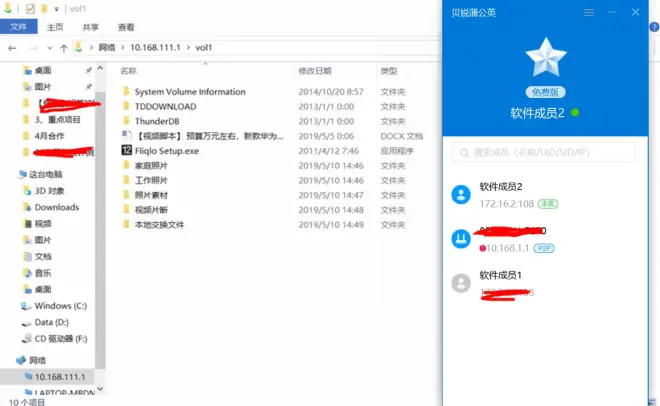Viewport: 660px width, 406px height.
Task: Switch to the 查看 ribbon tab
Action: click(x=126, y=27)
